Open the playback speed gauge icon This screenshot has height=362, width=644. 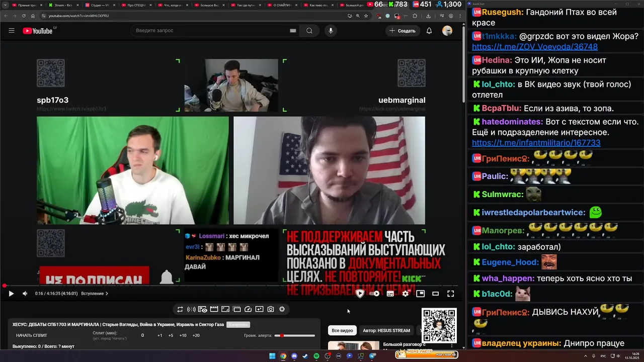[x=248, y=309]
